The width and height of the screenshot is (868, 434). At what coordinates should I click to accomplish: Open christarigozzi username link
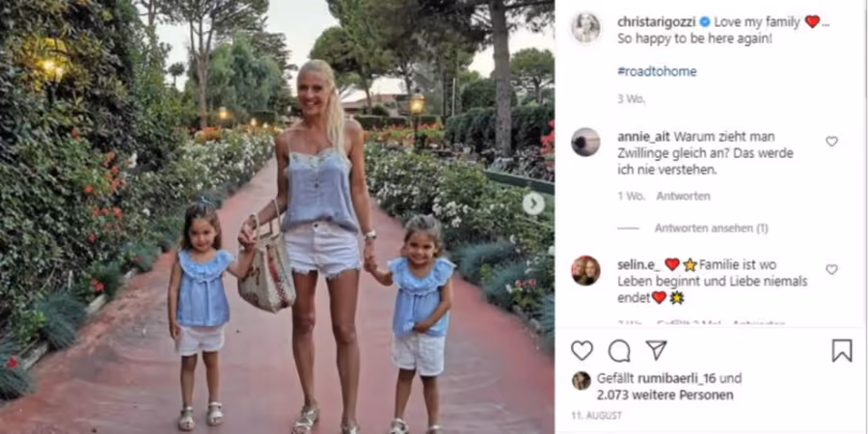[x=657, y=22]
